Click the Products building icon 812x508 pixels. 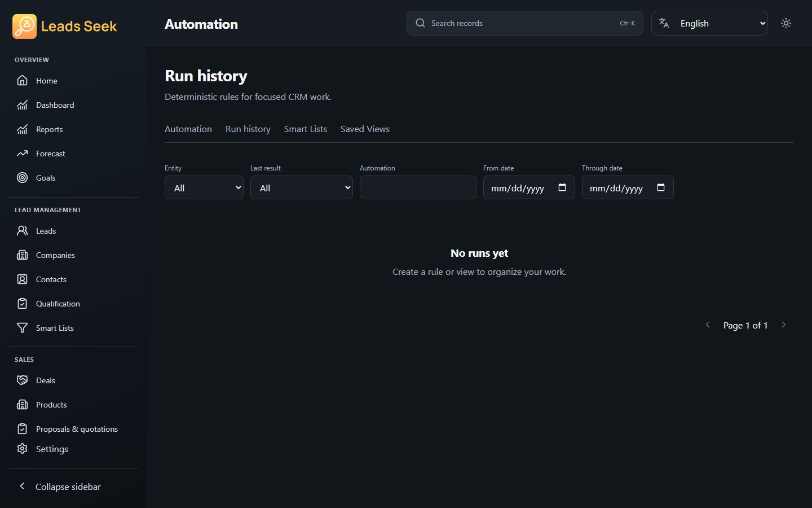tap(22, 405)
